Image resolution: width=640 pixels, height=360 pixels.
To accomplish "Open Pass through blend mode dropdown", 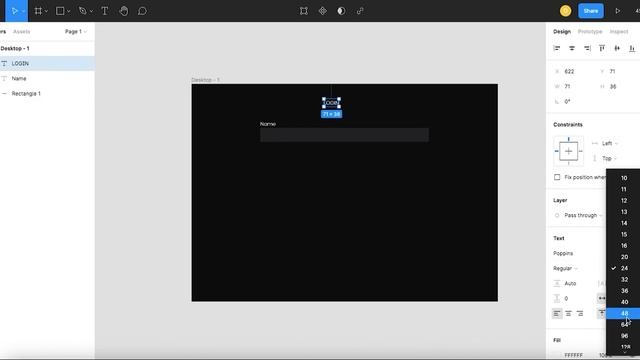I will tap(583, 215).
